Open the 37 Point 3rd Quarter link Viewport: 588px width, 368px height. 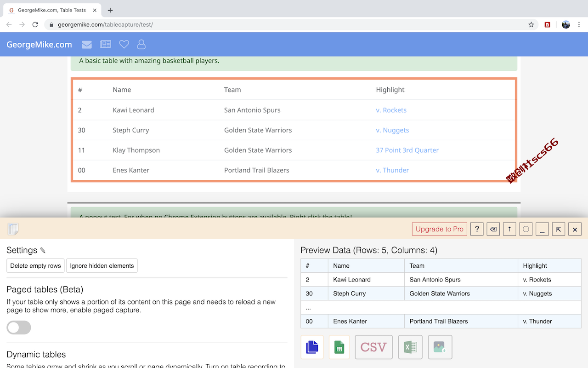click(407, 150)
